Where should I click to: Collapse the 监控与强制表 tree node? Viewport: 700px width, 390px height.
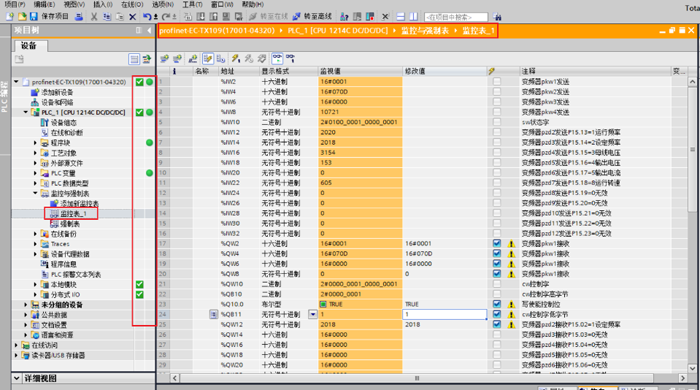(35, 193)
